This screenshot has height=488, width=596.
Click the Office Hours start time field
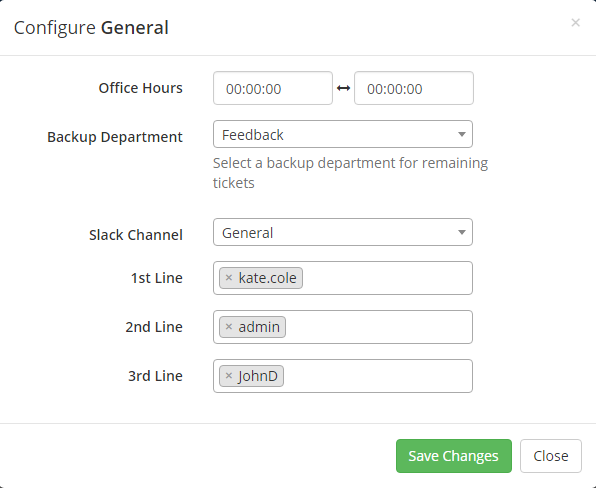click(273, 88)
